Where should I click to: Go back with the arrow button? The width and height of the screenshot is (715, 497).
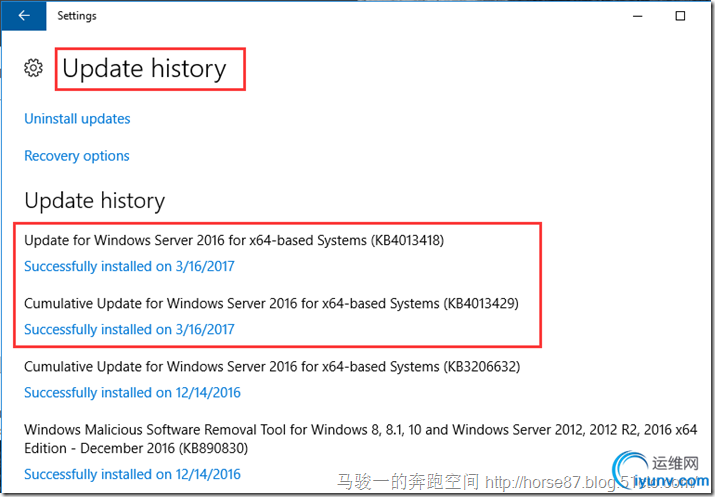coord(24,16)
